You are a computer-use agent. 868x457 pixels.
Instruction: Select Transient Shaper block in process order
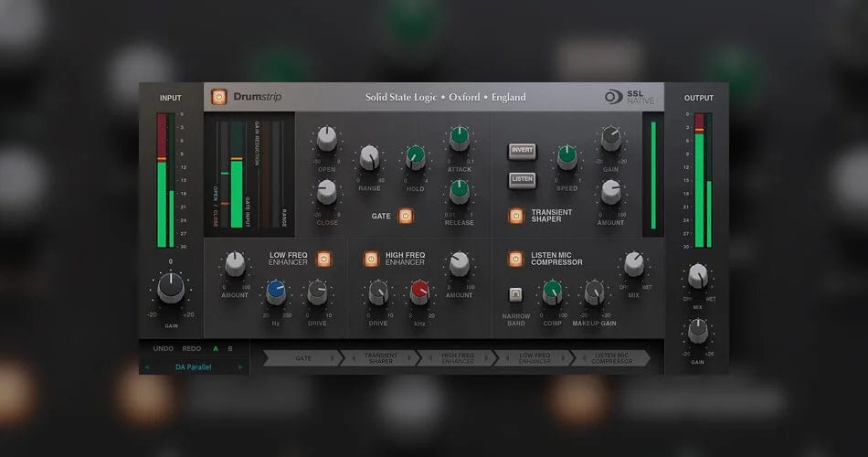(x=381, y=358)
